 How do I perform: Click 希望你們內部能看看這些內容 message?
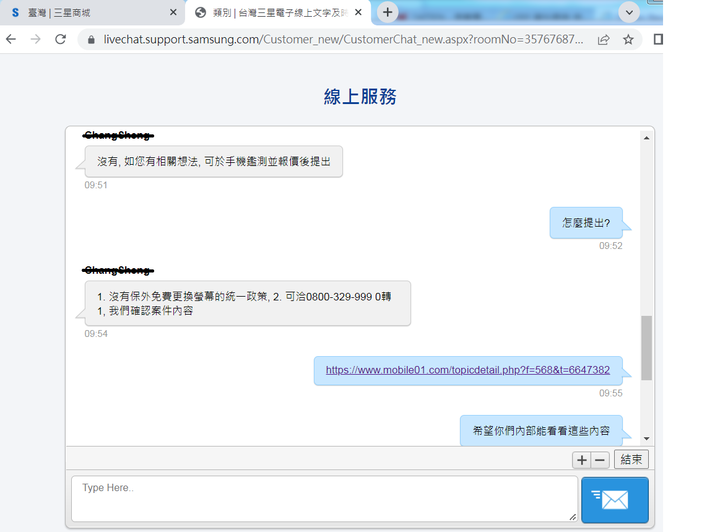[541, 431]
